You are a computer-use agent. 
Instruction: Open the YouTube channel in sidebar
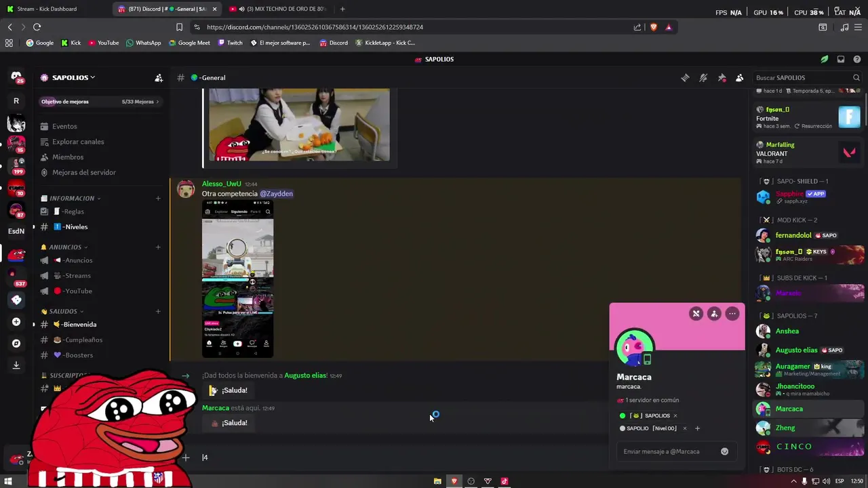(x=100, y=291)
